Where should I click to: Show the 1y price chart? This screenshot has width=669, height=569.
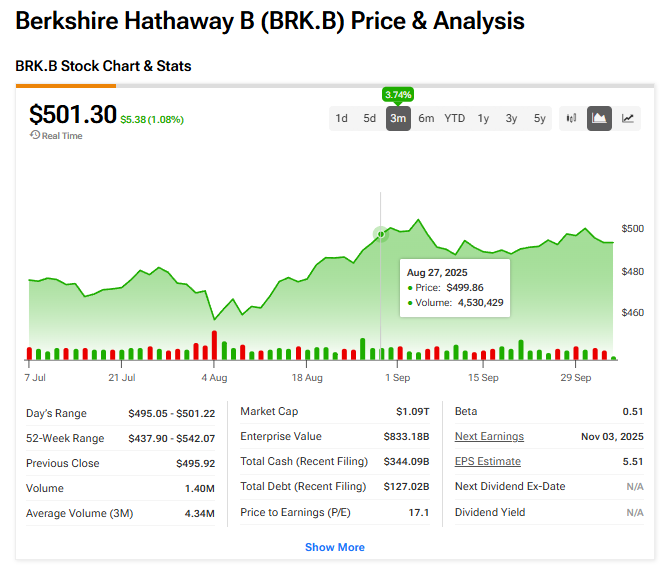[x=483, y=118]
